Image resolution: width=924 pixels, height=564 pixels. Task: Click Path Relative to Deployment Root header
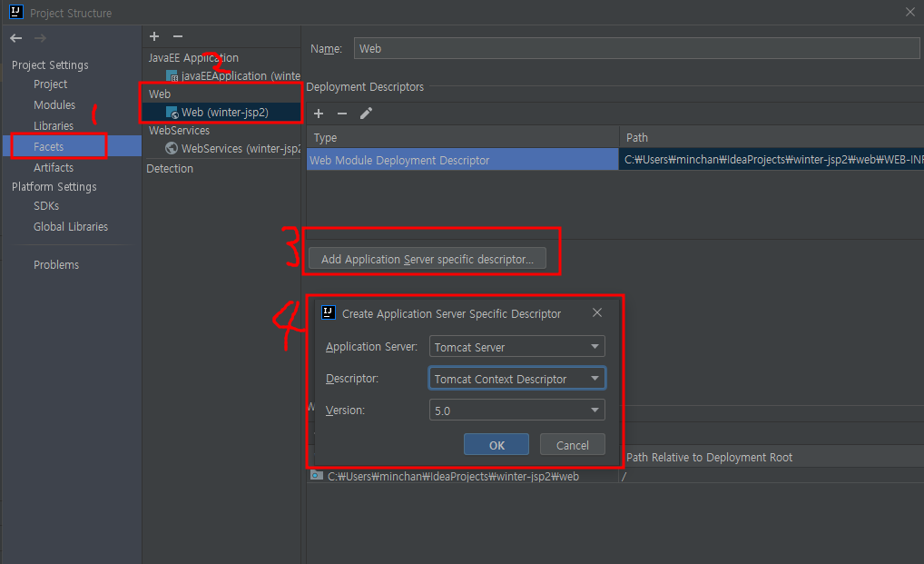pyautogui.click(x=709, y=458)
